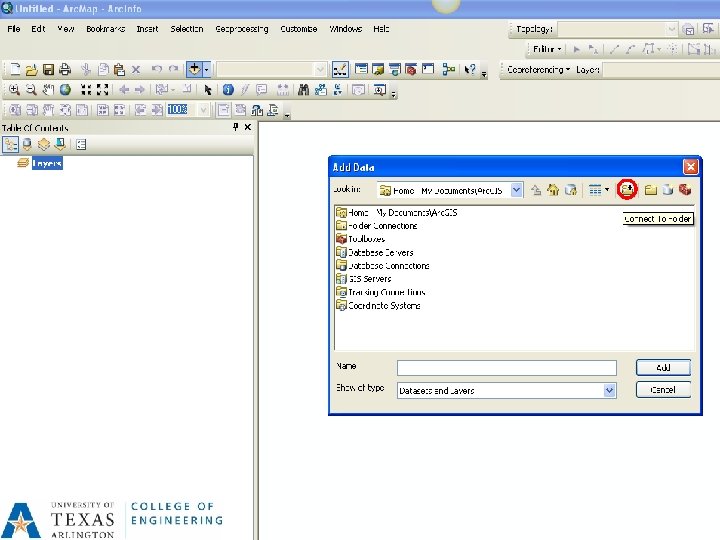The height and width of the screenshot is (540, 720).
Task: Click the Go To Home Folder icon
Action: 553,190
